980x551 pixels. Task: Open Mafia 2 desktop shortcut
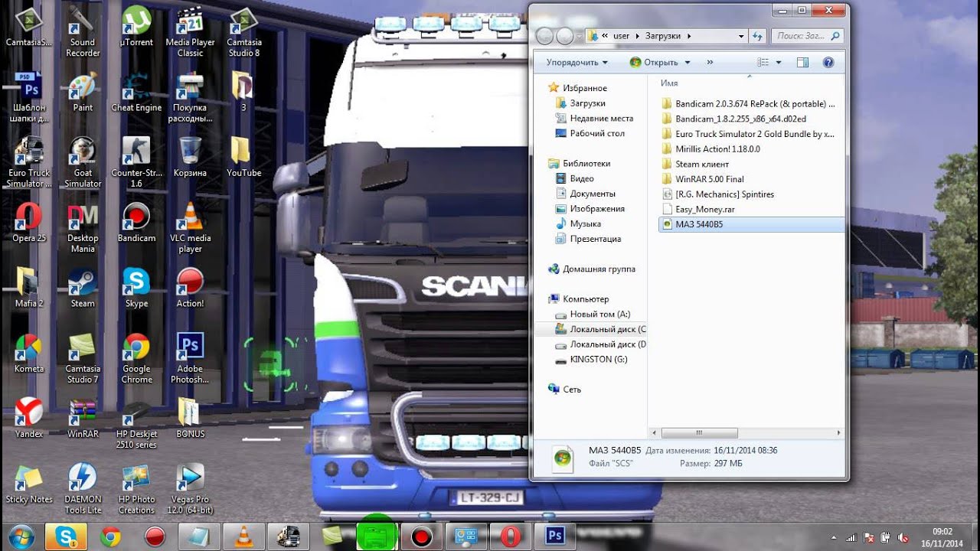29,288
